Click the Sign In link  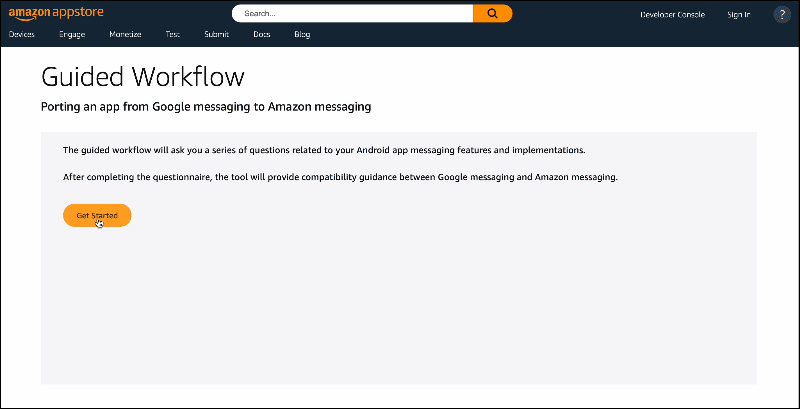click(x=739, y=14)
